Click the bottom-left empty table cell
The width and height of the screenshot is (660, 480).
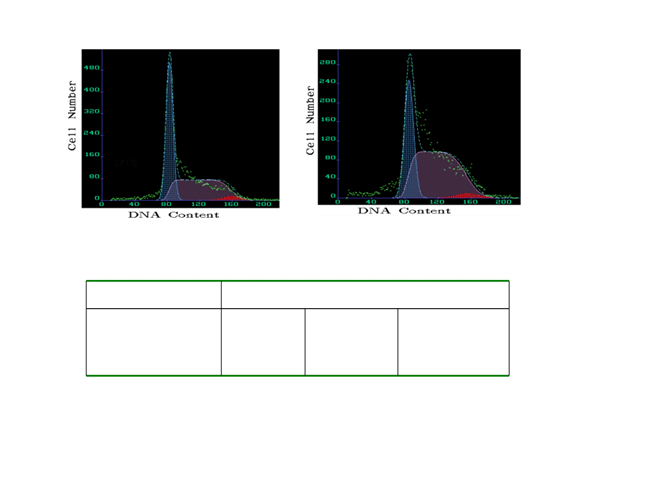point(153,342)
